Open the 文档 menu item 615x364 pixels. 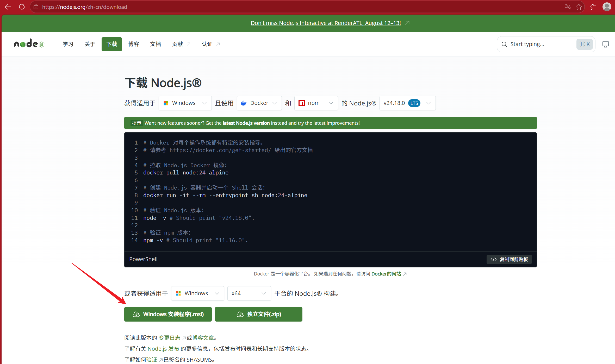coord(156,44)
